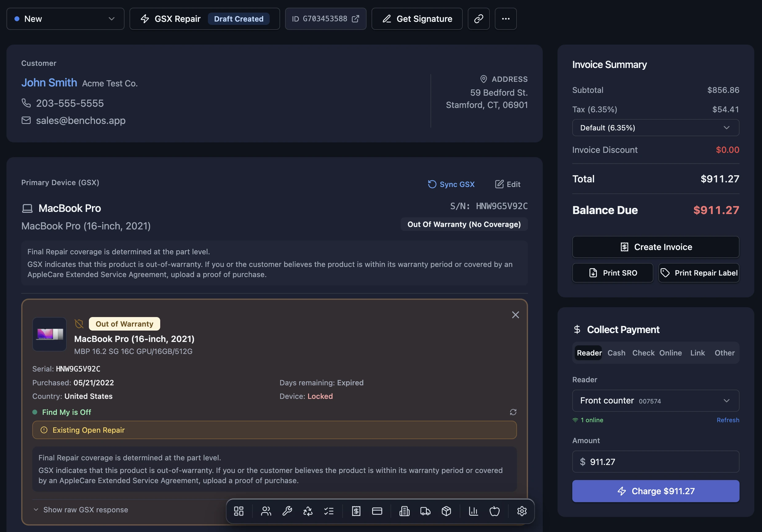Click the Refresh readers link
The width and height of the screenshot is (762, 532).
[728, 420]
